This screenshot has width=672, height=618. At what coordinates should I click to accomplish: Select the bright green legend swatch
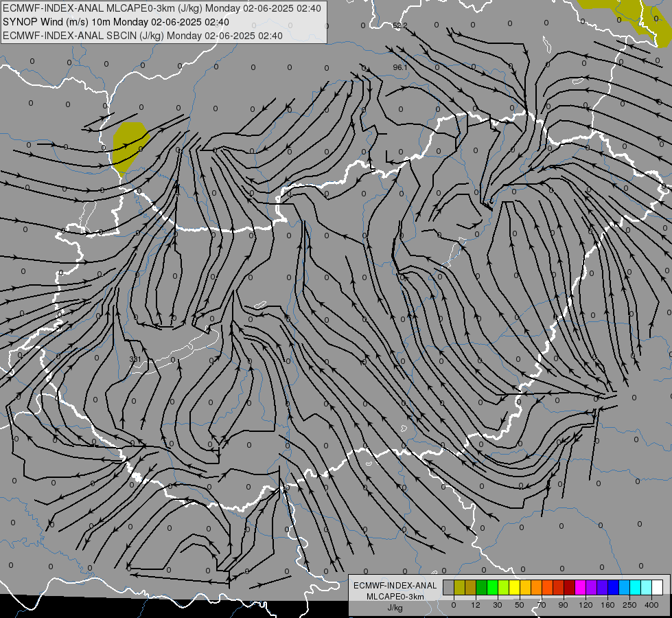coord(492,588)
